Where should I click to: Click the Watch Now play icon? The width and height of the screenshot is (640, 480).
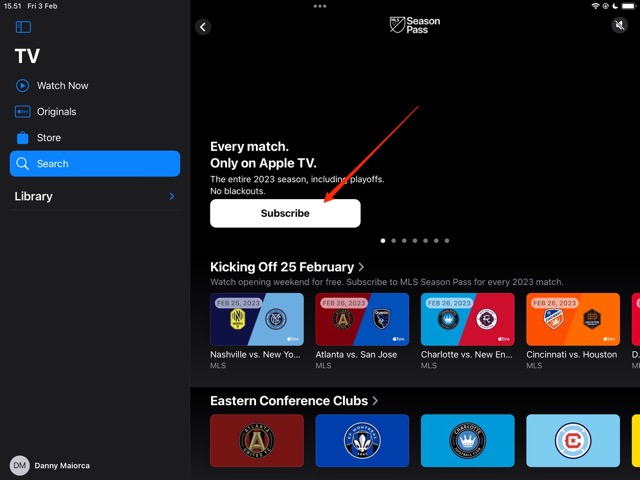coord(22,86)
